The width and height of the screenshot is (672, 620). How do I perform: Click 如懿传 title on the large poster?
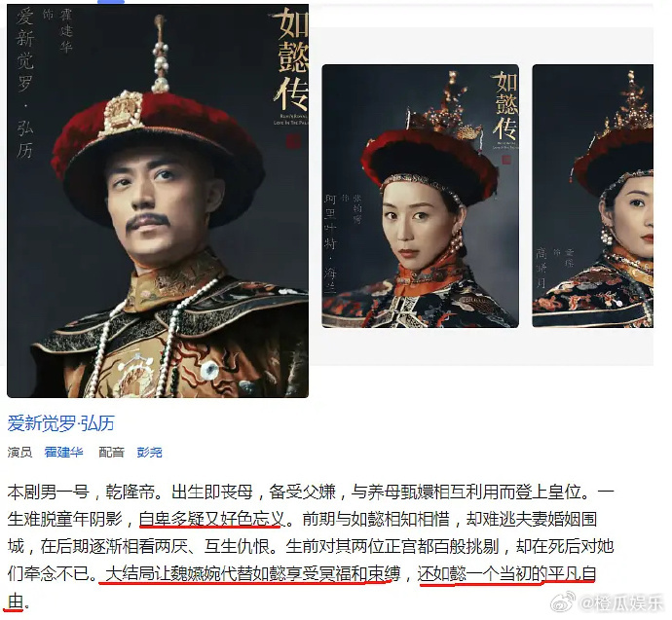tap(291, 60)
